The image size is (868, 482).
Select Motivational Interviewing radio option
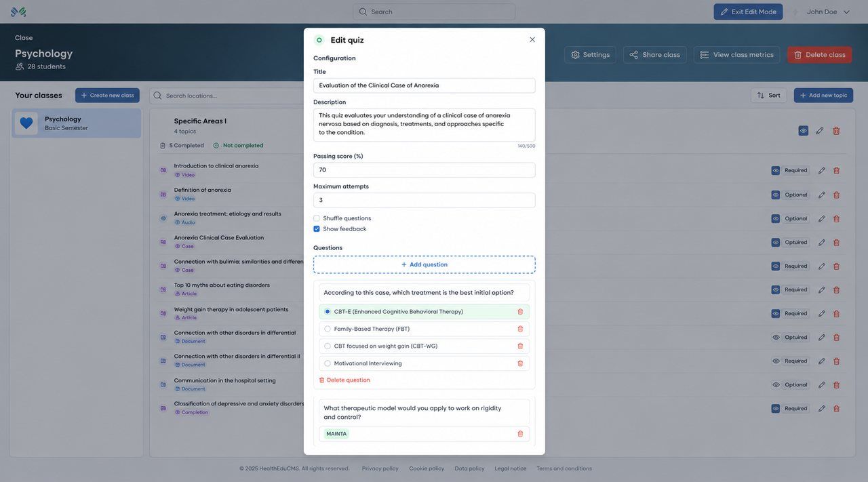point(328,363)
